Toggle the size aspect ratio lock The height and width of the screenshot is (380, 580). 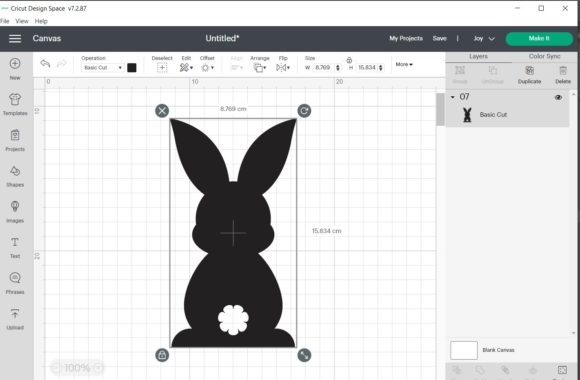[x=349, y=60]
